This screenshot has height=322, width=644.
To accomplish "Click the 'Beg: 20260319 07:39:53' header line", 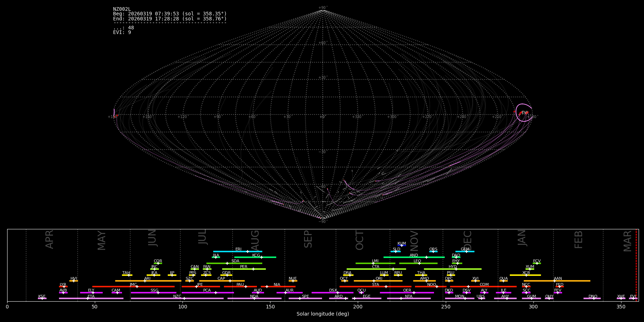I will click(x=170, y=14).
